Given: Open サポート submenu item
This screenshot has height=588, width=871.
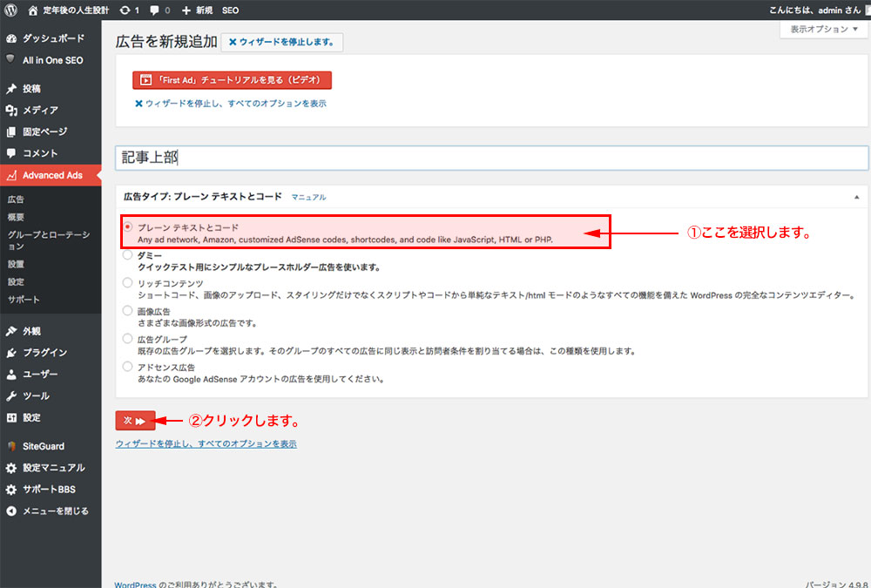Looking at the screenshot, I should [24, 300].
